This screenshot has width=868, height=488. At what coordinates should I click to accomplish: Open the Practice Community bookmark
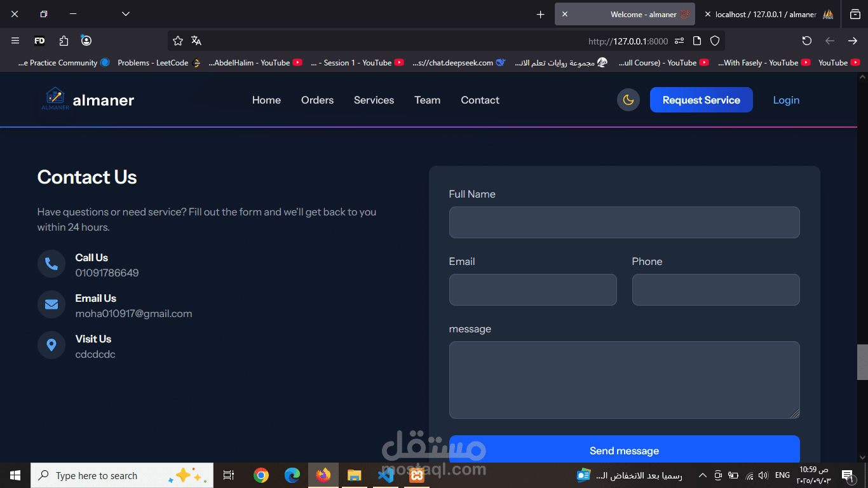pos(64,63)
